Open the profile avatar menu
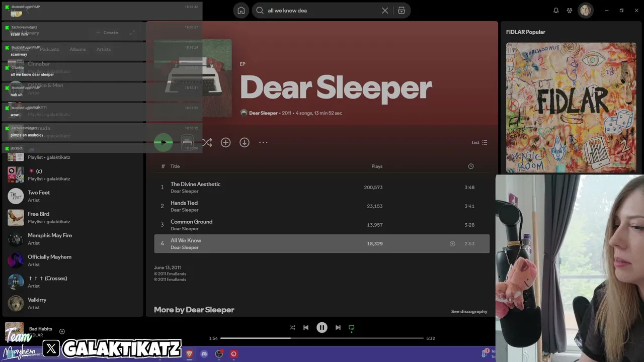Image resolution: width=644 pixels, height=362 pixels. coord(586,11)
